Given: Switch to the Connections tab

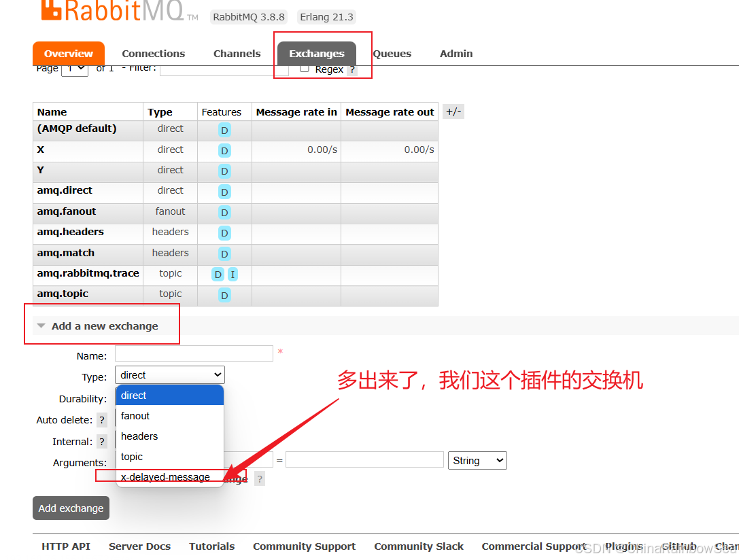Looking at the screenshot, I should (154, 54).
